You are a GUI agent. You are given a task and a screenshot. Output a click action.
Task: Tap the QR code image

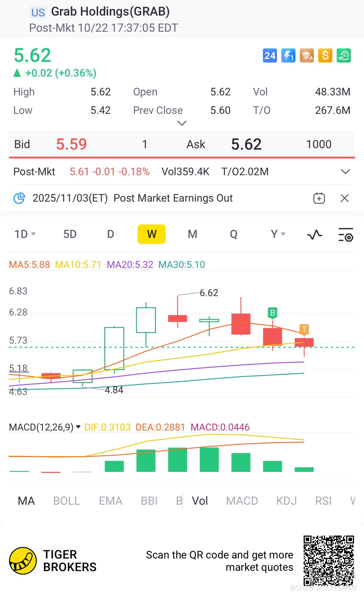(x=329, y=561)
